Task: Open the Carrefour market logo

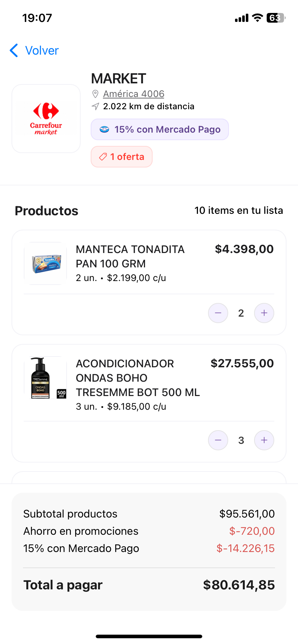Action: pyautogui.click(x=46, y=119)
